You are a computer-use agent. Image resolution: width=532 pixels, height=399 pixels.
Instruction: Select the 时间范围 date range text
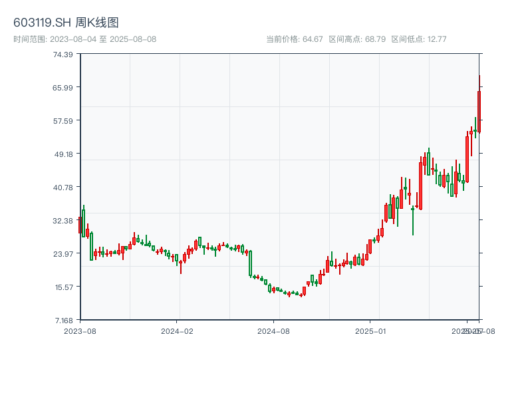pyautogui.click(x=84, y=39)
